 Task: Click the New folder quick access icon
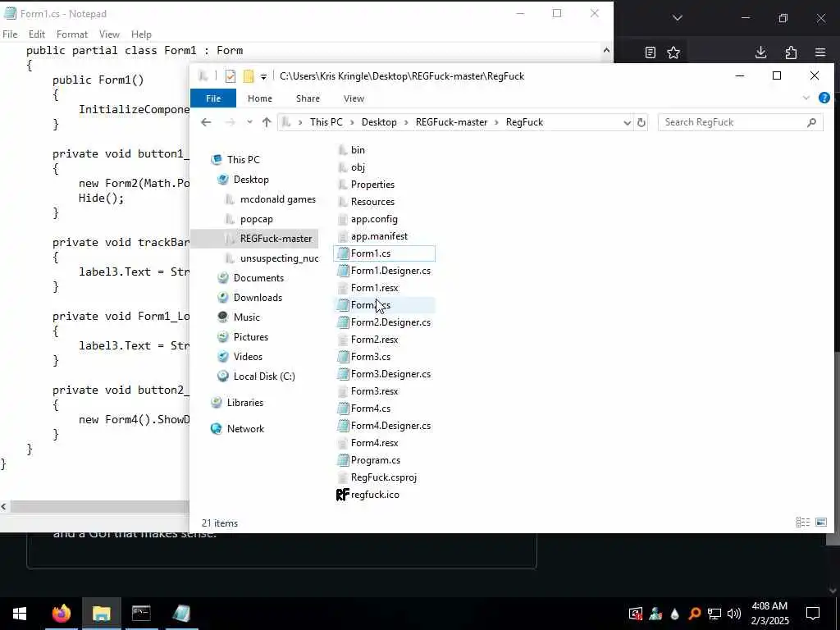click(x=248, y=76)
